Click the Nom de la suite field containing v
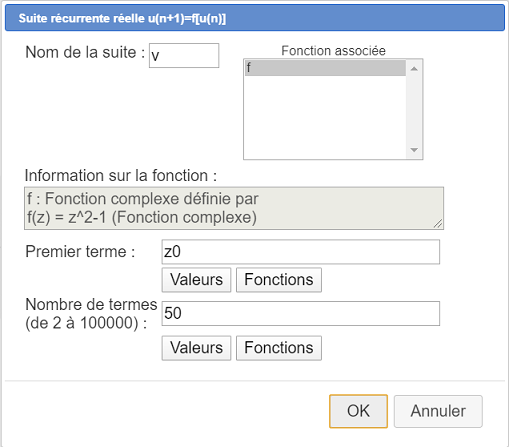The width and height of the screenshot is (509, 447). (184, 55)
